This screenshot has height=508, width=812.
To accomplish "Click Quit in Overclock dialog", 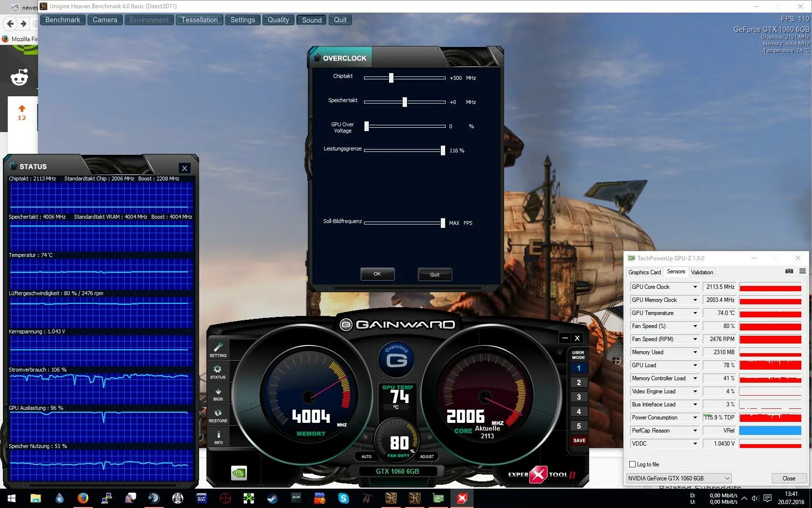I will tap(435, 274).
